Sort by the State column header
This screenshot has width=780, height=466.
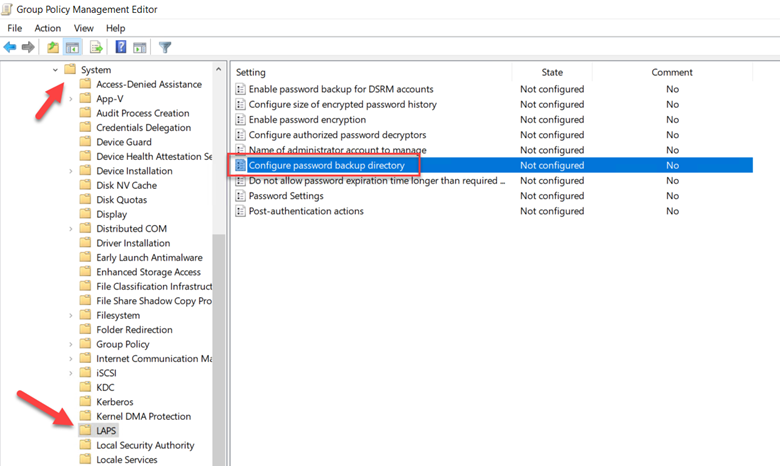[x=552, y=72]
